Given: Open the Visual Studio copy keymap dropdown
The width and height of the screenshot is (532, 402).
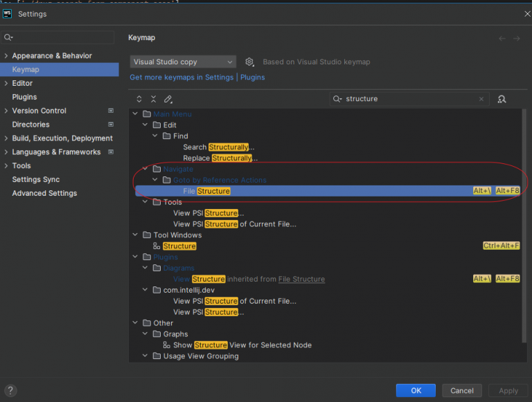Looking at the screenshot, I should (x=183, y=62).
